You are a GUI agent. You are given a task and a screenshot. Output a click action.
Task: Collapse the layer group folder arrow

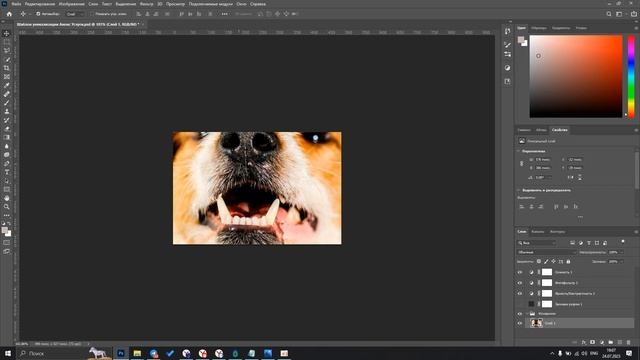[x=527, y=314]
